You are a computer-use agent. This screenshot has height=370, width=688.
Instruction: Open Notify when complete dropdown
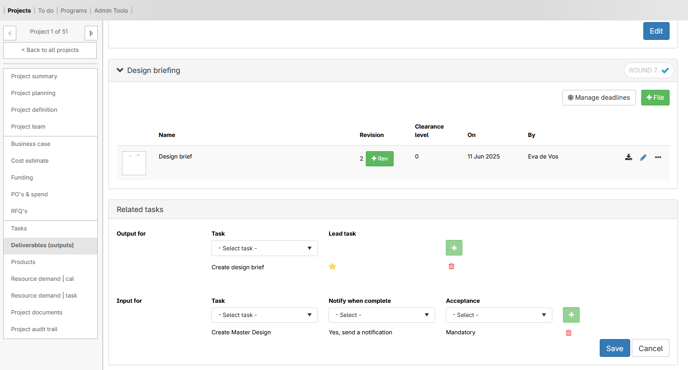pos(382,315)
